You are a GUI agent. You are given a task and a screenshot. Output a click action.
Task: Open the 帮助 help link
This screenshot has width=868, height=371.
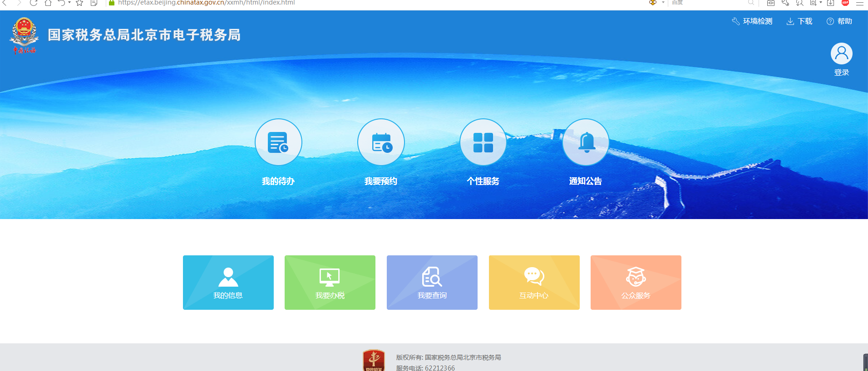[839, 21]
